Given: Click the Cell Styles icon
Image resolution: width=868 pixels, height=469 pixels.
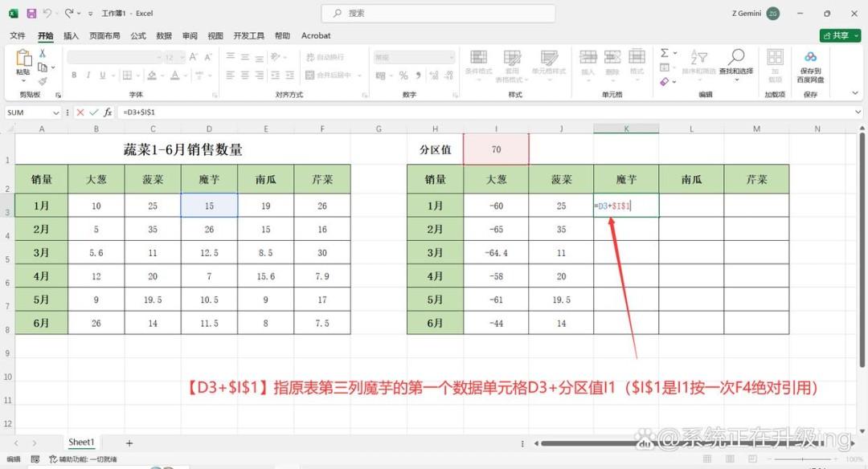Looking at the screenshot, I should (549, 57).
